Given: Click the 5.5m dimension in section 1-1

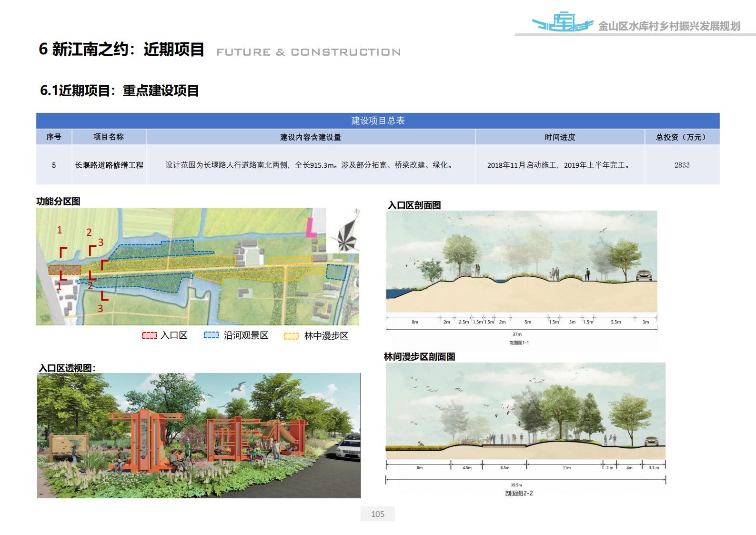Looking at the screenshot, I should (616, 322).
